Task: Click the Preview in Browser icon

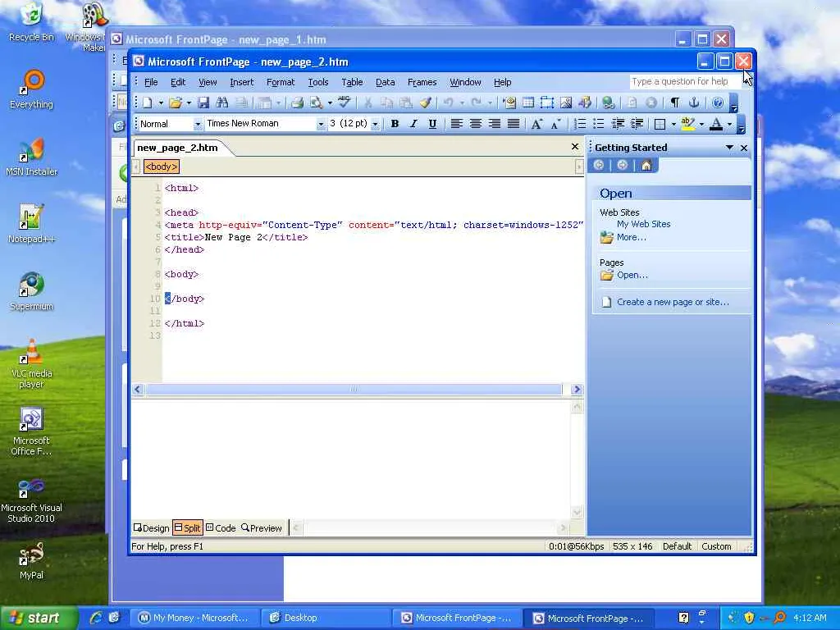Action: pos(316,103)
